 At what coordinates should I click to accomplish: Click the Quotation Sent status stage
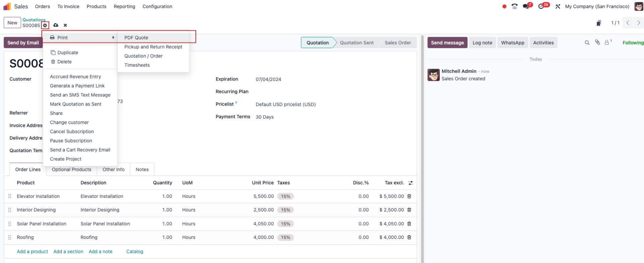click(x=357, y=43)
